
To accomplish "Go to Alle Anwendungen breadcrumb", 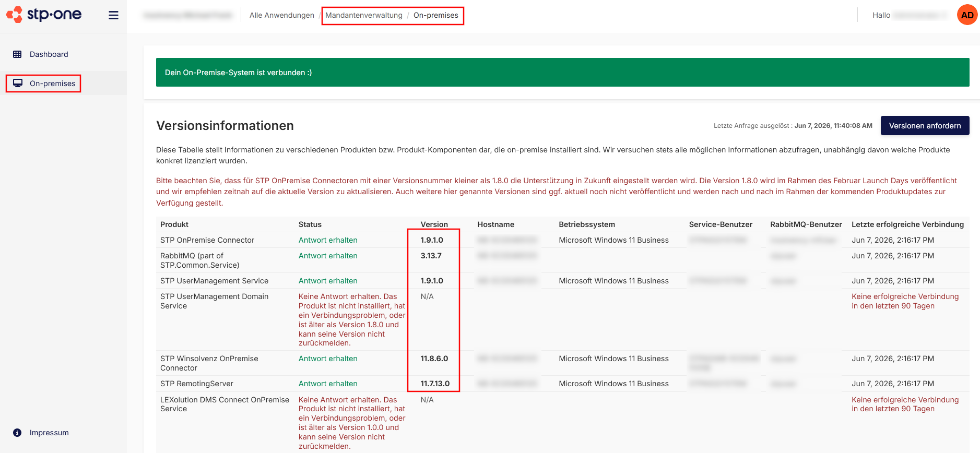I will pos(282,15).
